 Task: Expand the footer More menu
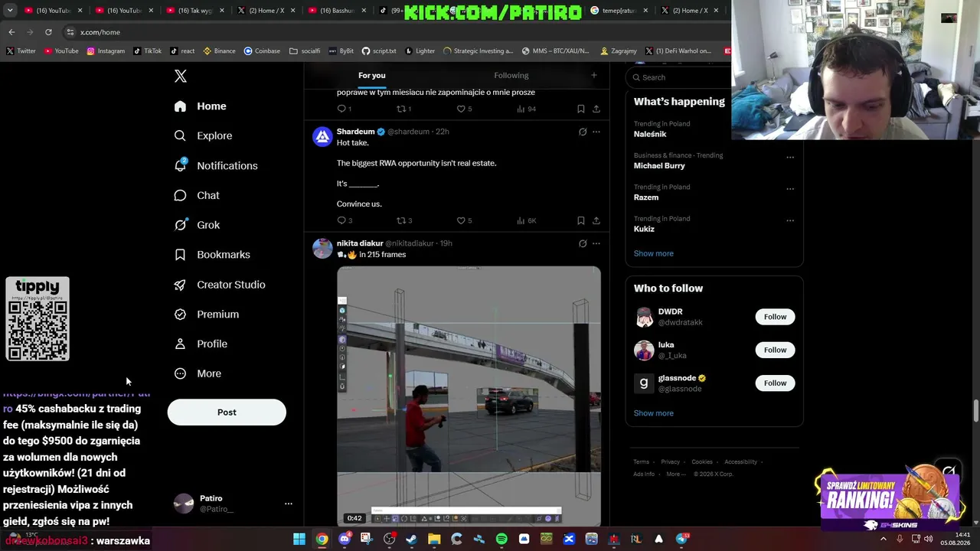click(676, 474)
